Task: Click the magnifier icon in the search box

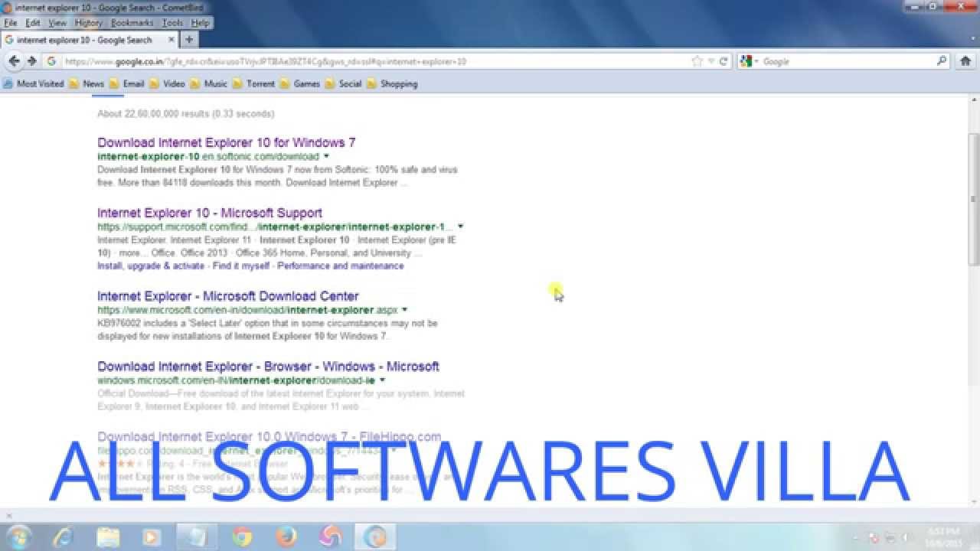Action: click(x=942, y=60)
